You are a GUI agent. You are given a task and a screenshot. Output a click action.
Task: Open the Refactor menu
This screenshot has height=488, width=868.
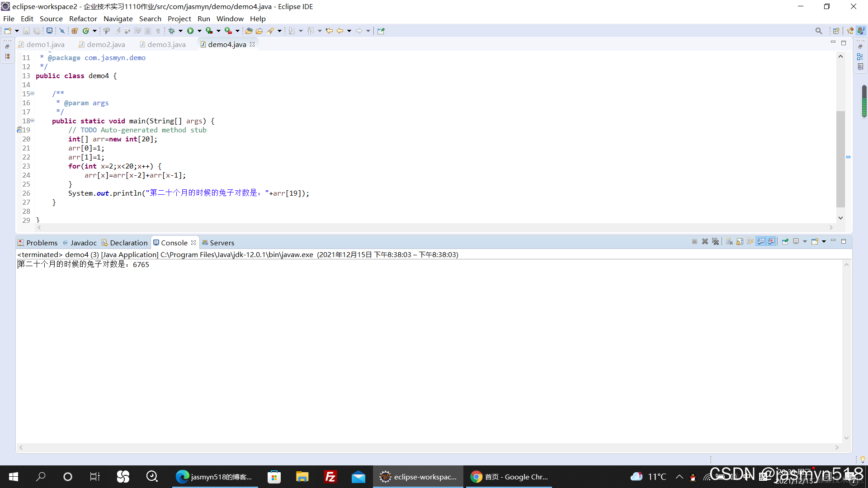[x=83, y=19]
